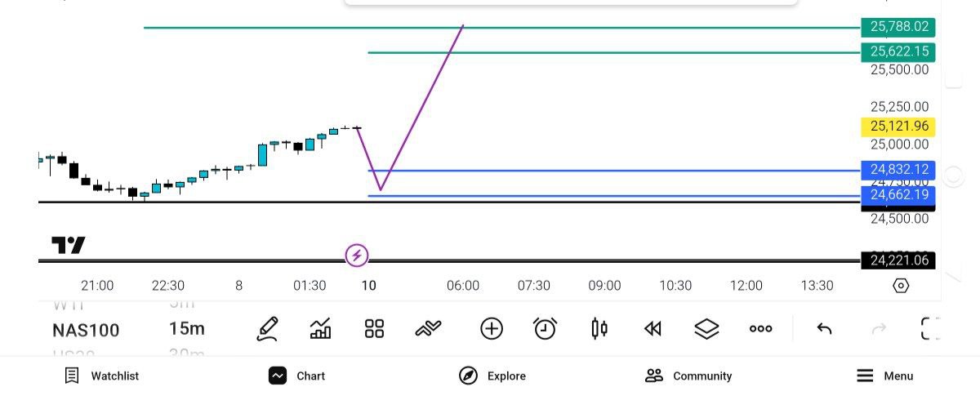Open the 15m timeframe picker
This screenshot has height=396, width=980.
(187, 329)
